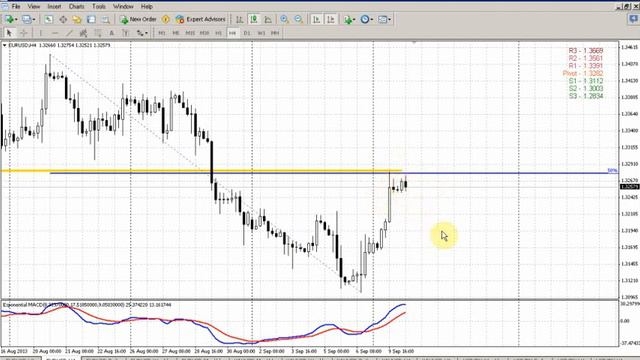The height and width of the screenshot is (360, 640).
Task: Click the S3 support level label
Action: pos(586,96)
